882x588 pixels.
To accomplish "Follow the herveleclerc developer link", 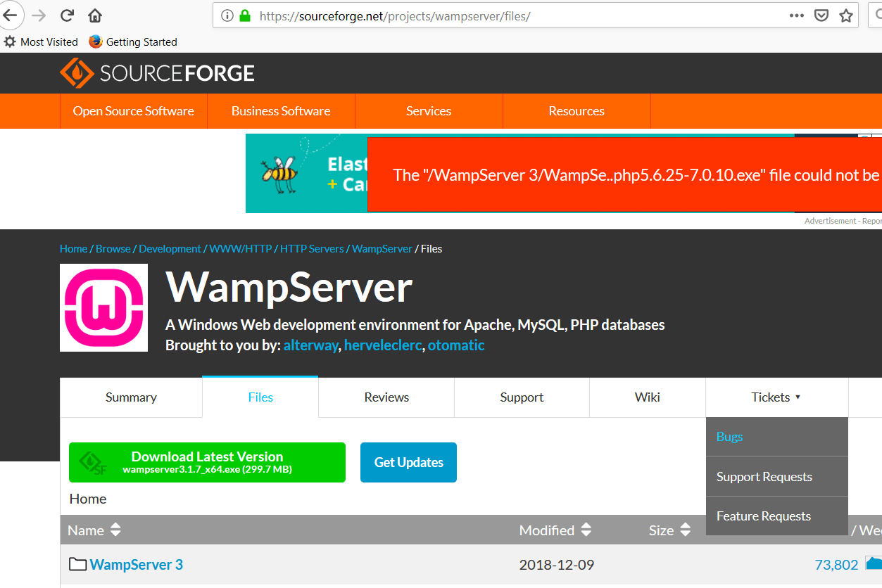I will [383, 345].
